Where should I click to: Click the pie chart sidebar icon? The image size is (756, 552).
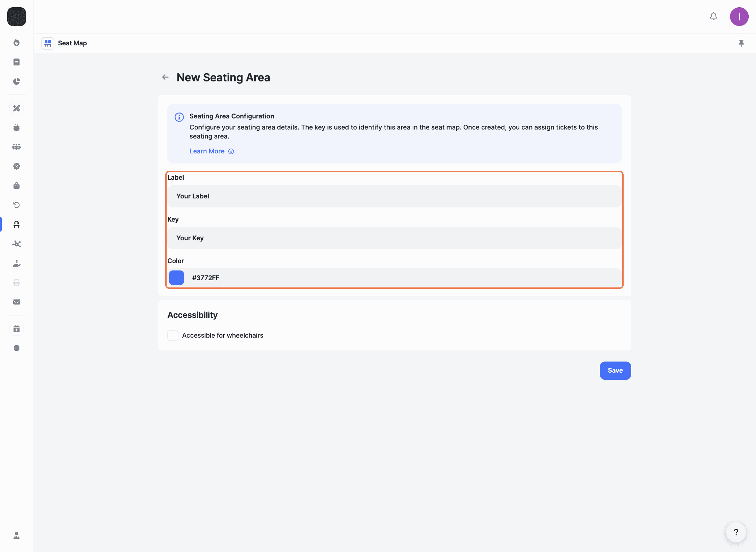[x=17, y=81]
